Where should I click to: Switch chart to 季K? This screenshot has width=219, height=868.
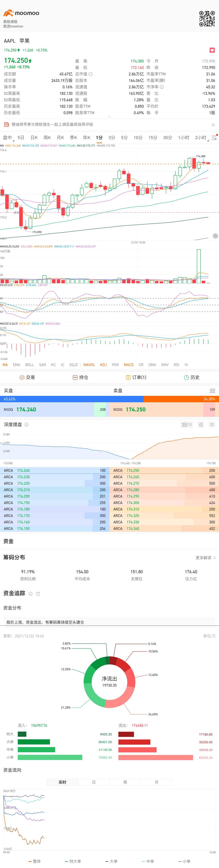[x=74, y=138]
